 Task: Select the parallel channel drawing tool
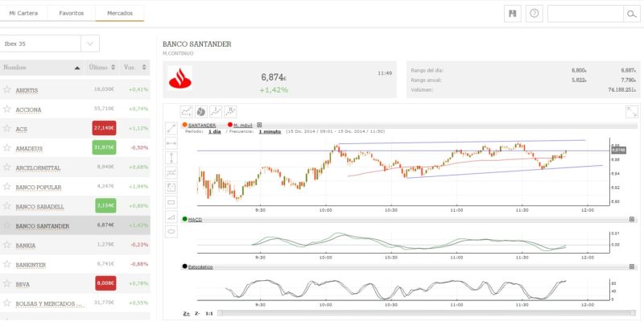[x=171, y=173]
